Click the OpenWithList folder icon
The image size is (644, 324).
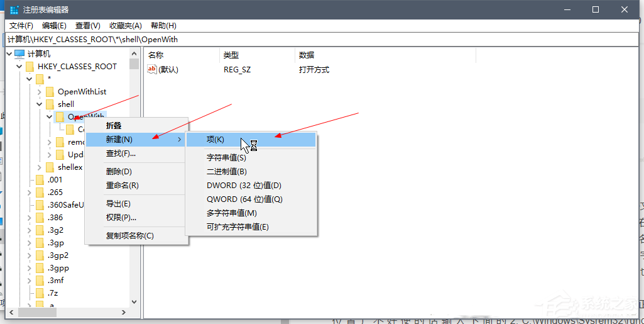click(x=50, y=91)
